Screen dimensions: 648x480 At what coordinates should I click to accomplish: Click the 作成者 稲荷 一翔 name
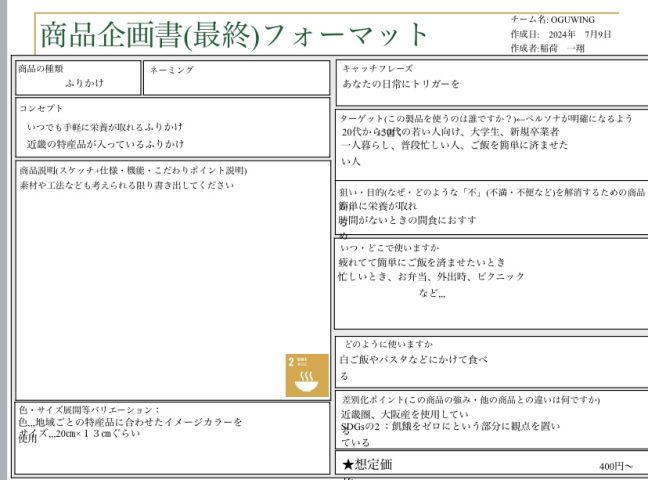click(547, 47)
